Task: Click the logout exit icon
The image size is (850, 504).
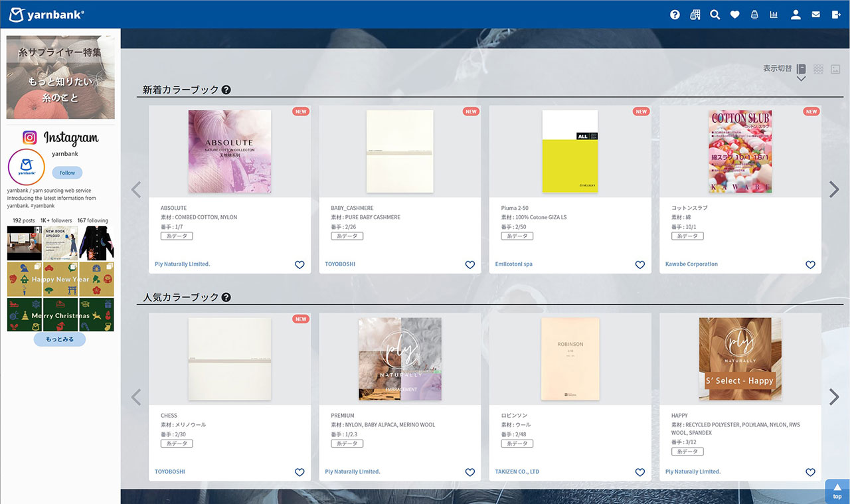Action: [836, 15]
